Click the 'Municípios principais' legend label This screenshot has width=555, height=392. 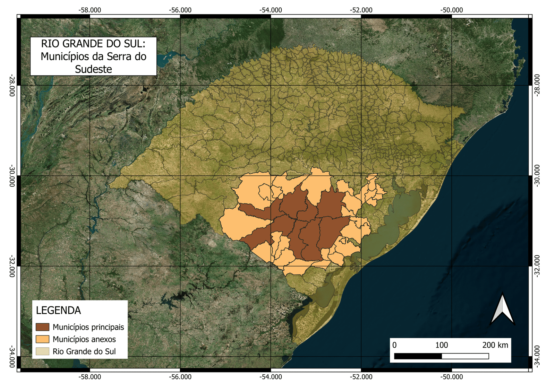click(x=88, y=327)
